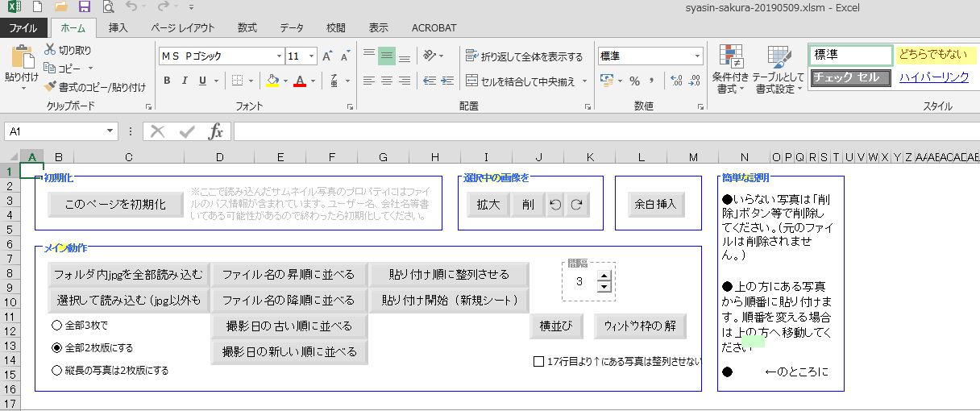Click the Format Painter brush icon

click(50, 87)
